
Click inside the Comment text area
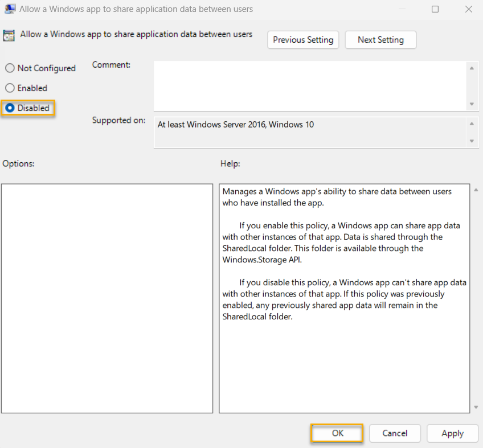pyautogui.click(x=310, y=85)
